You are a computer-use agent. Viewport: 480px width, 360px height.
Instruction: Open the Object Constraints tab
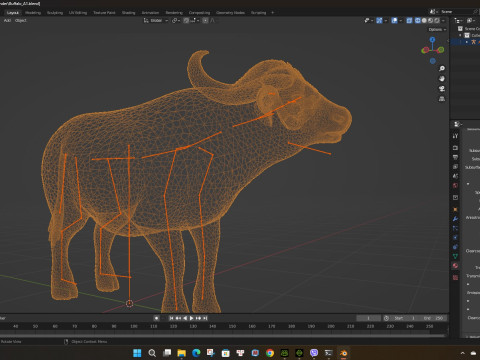coord(455,247)
